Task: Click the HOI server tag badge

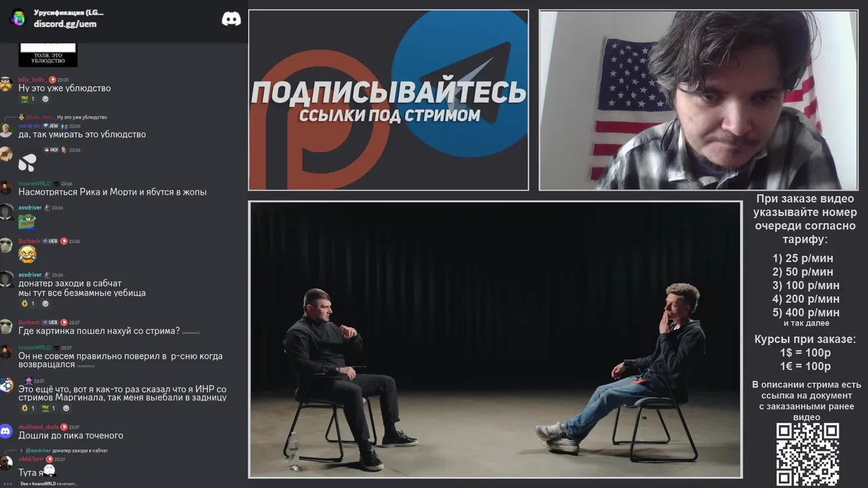Action: tap(51, 150)
